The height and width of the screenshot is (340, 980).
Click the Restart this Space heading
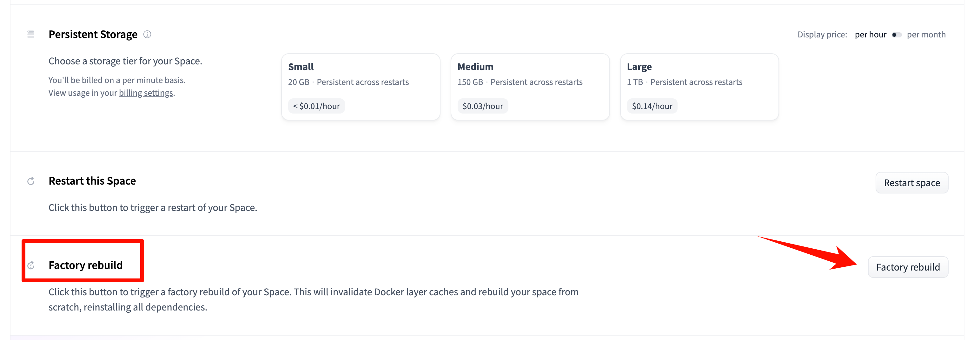pos(92,181)
